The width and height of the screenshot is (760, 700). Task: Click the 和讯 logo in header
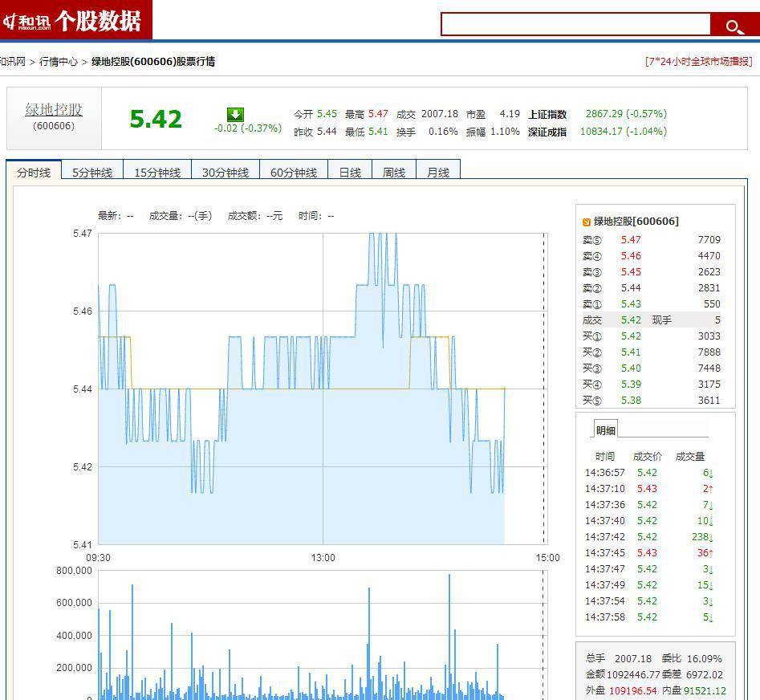(x=27, y=22)
